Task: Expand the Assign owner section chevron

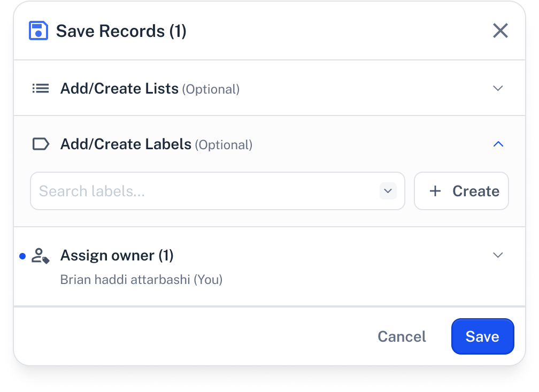Action: click(498, 255)
